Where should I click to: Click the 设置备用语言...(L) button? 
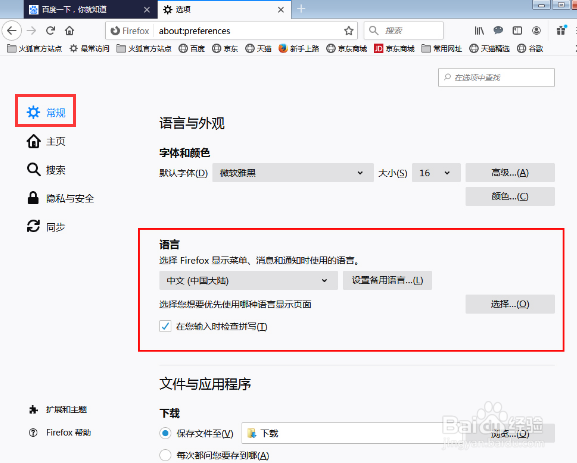tap(387, 281)
